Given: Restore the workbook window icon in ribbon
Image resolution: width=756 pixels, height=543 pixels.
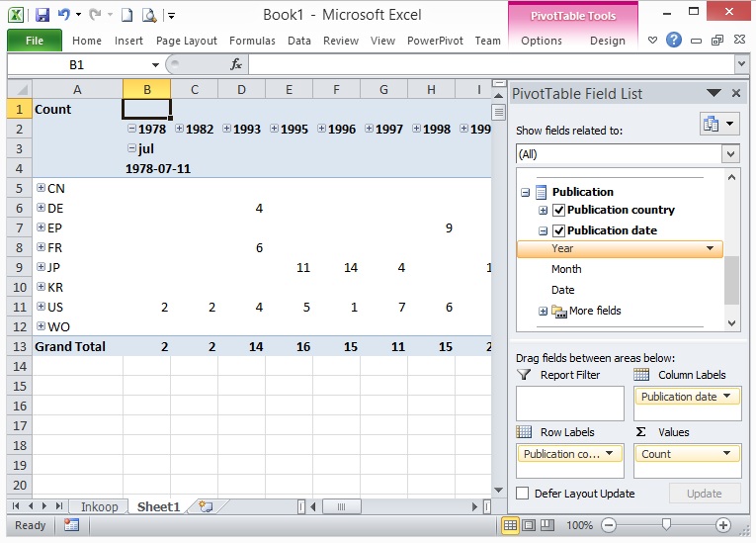Looking at the screenshot, I should pyautogui.click(x=716, y=41).
